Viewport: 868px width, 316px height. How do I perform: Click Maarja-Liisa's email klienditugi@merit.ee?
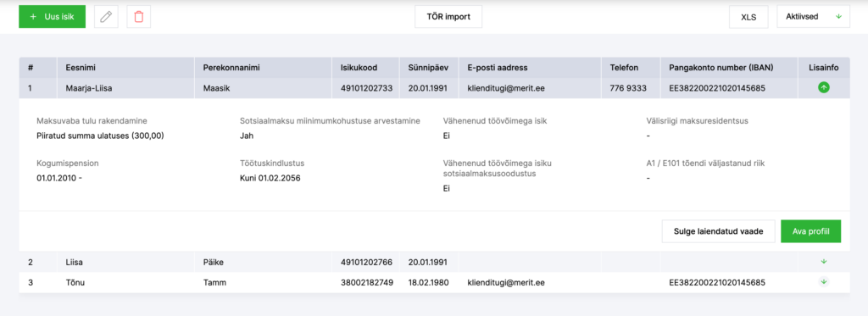pyautogui.click(x=506, y=87)
